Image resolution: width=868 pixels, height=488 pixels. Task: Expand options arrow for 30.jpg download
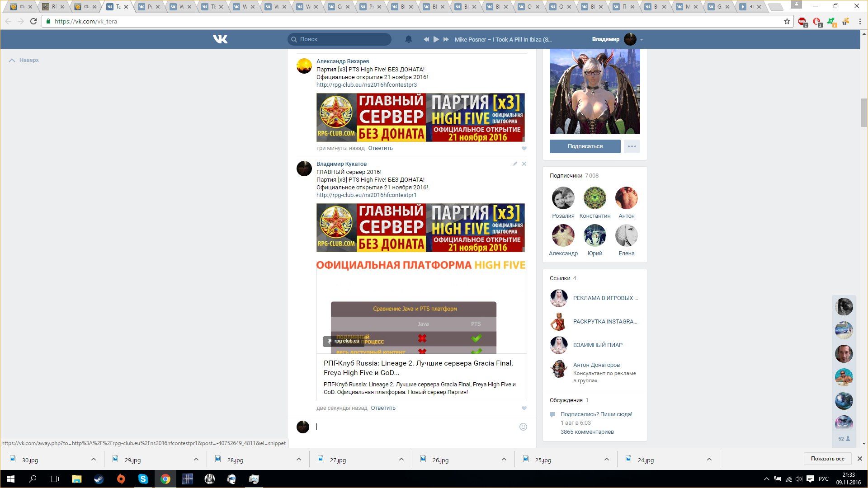pos(93,459)
